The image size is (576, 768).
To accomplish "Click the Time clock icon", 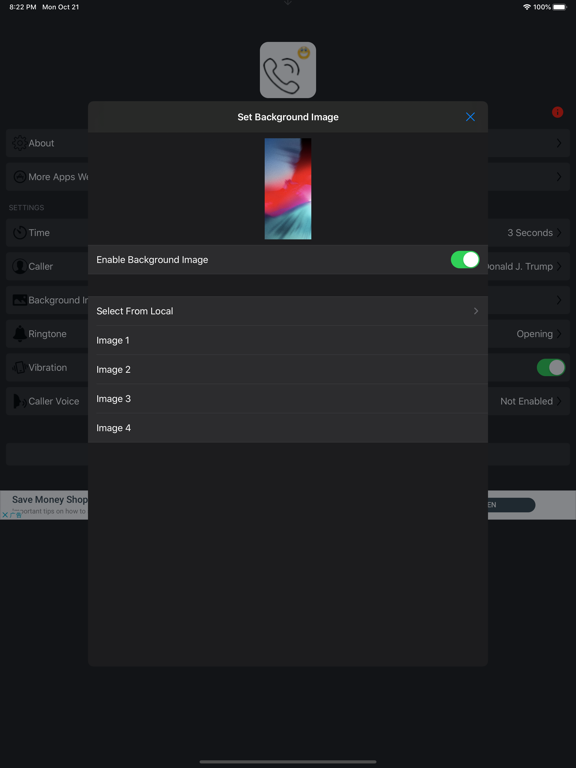I will 20,233.
